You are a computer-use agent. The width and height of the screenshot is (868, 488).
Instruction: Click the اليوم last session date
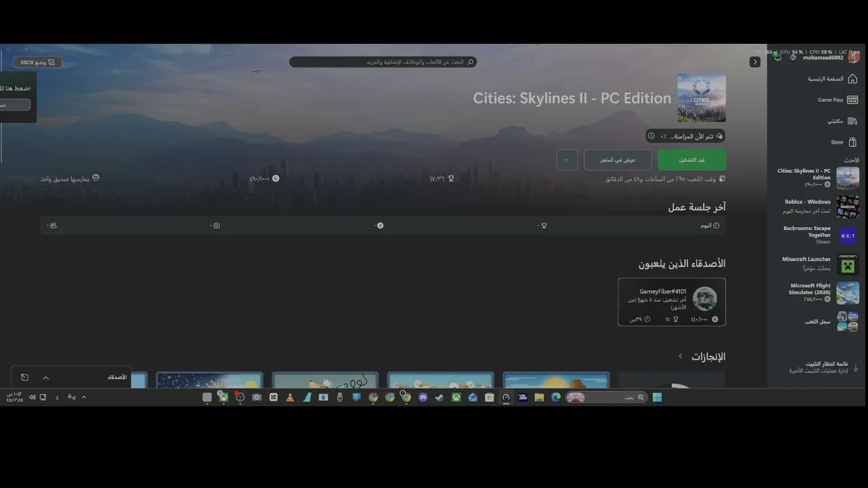click(x=706, y=226)
